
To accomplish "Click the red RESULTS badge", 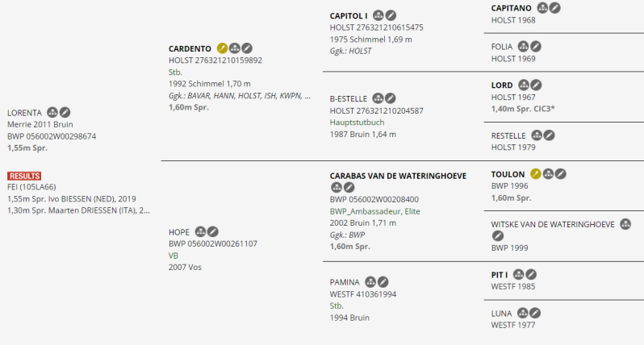I will (x=24, y=176).
